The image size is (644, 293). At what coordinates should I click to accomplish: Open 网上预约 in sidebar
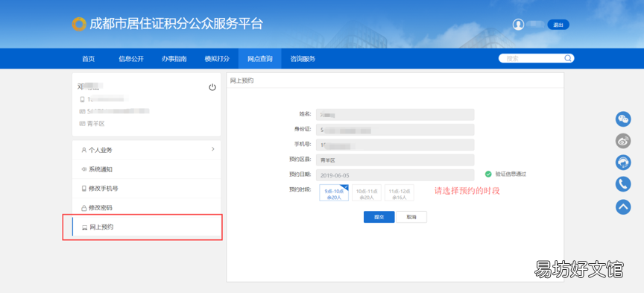point(147,227)
